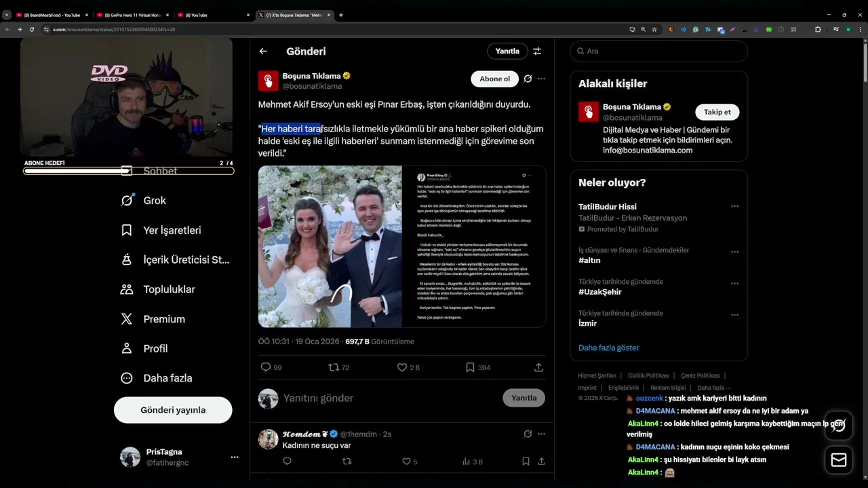868x488 pixels.
Task: Open a new browser tab
Action: pos(340,15)
